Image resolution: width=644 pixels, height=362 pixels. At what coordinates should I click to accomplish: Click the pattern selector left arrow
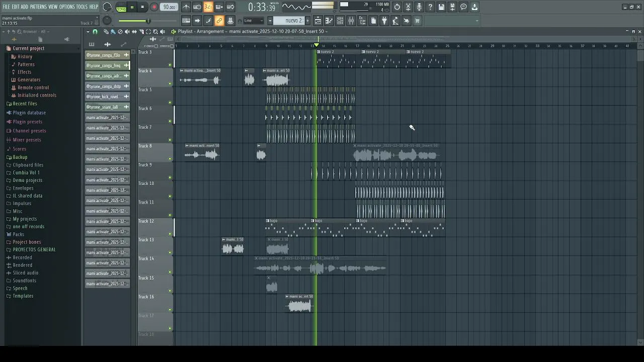pos(270,21)
